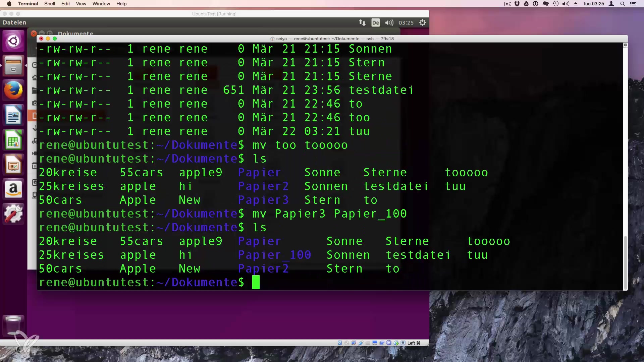Open Firefox from the Ubuntu launcher

coord(13,90)
